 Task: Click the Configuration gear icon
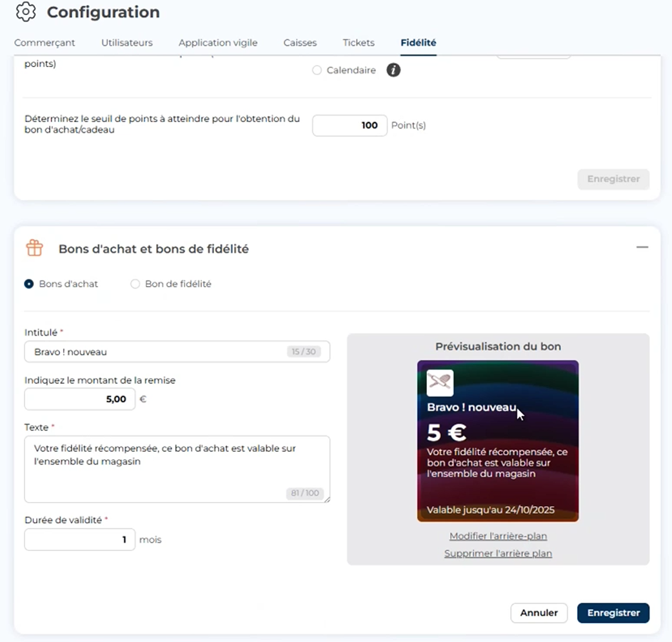(x=26, y=12)
